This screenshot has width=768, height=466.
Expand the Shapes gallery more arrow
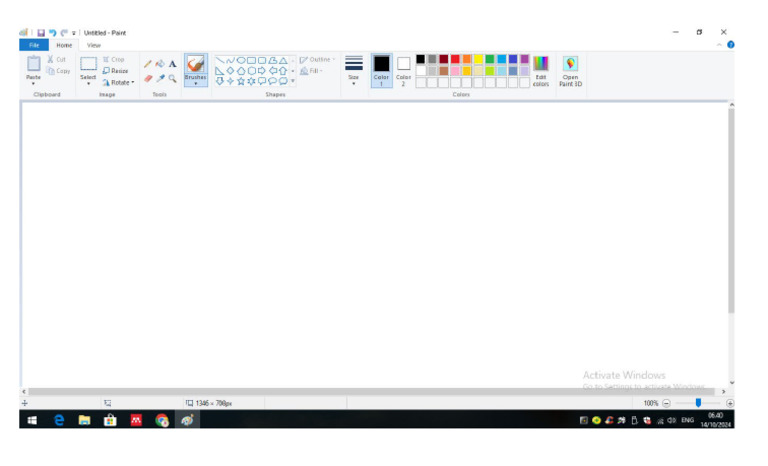click(293, 81)
